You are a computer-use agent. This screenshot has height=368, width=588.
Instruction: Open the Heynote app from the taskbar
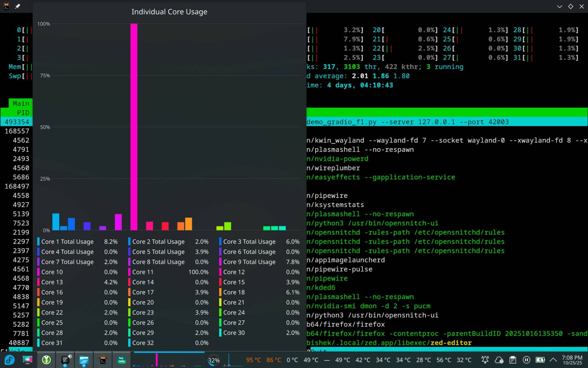click(121, 360)
